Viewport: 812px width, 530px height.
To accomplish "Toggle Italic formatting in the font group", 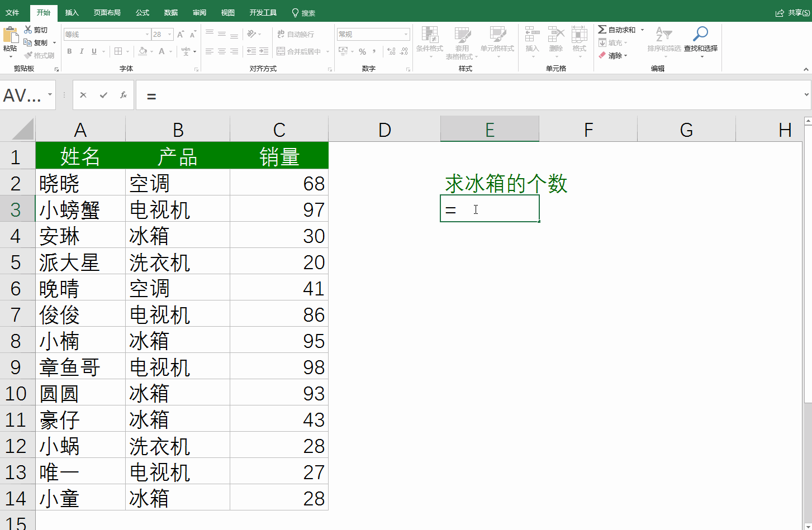I will (81, 51).
